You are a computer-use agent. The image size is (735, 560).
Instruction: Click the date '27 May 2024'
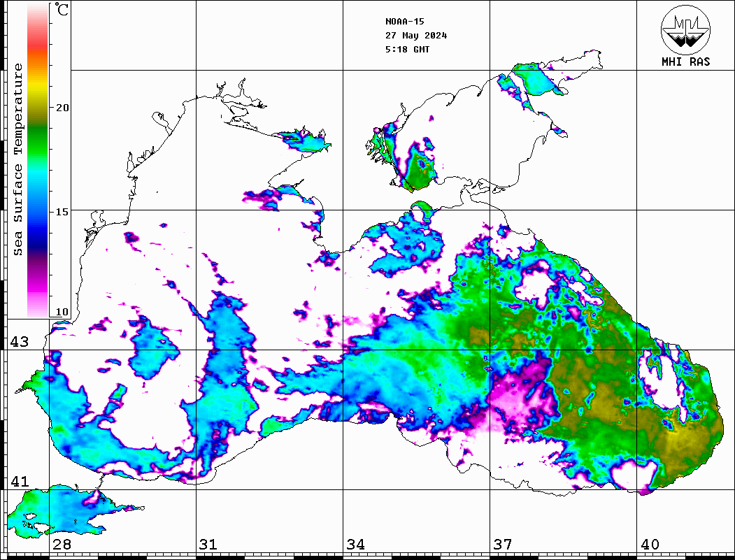point(416,36)
